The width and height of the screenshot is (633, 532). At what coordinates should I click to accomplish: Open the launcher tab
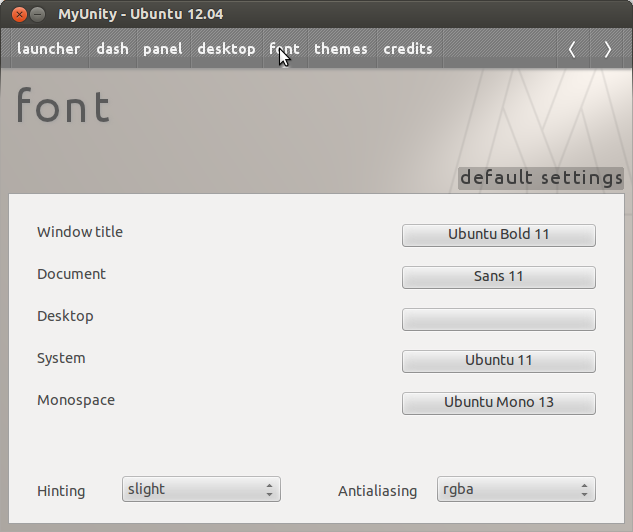tap(48, 49)
